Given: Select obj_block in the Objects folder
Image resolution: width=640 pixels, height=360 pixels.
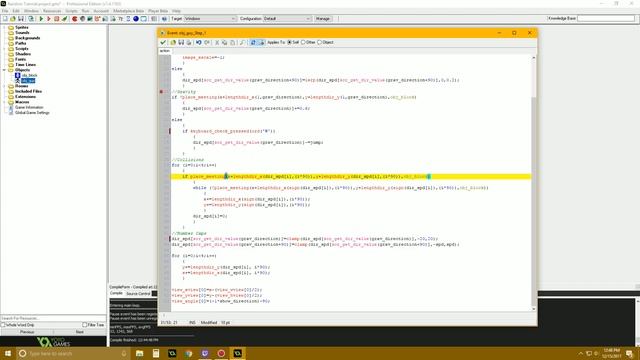Looking at the screenshot, I should [29, 76].
